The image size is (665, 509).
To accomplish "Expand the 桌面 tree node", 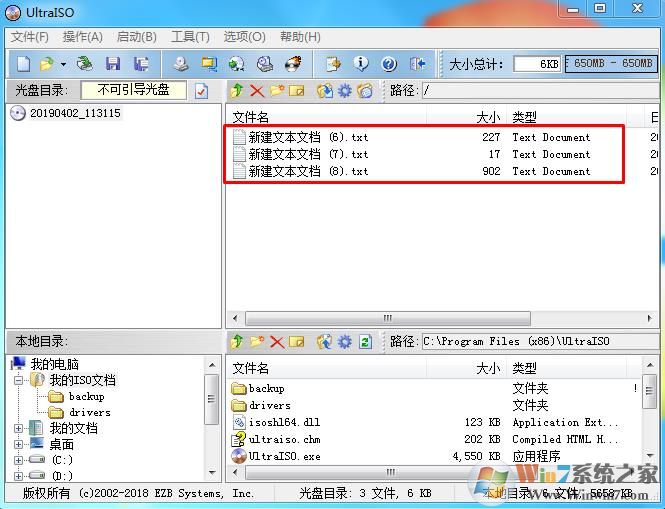I will click(19, 444).
